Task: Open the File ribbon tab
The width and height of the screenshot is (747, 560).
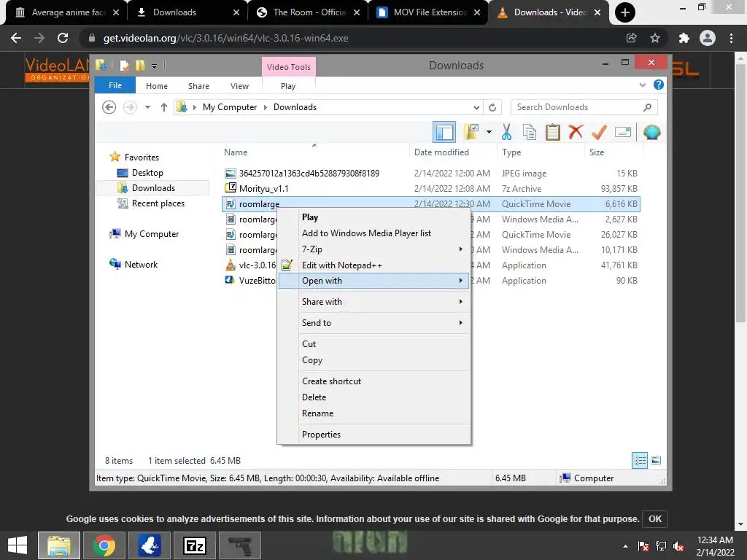Action: coord(115,85)
